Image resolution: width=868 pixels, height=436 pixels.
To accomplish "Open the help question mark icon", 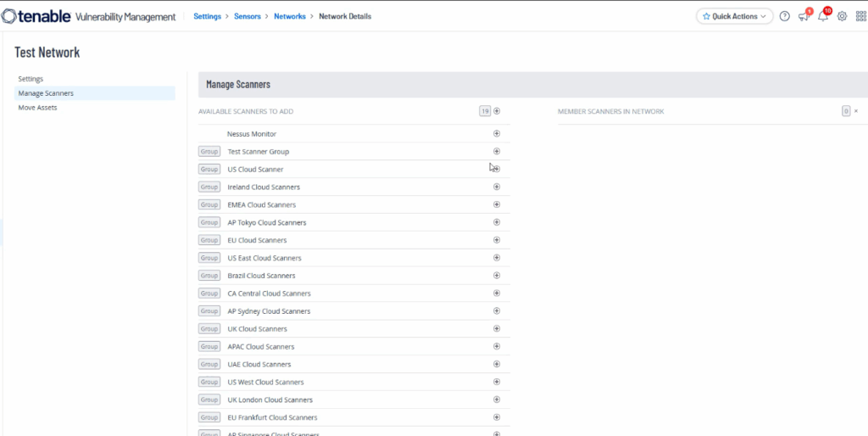I will pyautogui.click(x=784, y=16).
